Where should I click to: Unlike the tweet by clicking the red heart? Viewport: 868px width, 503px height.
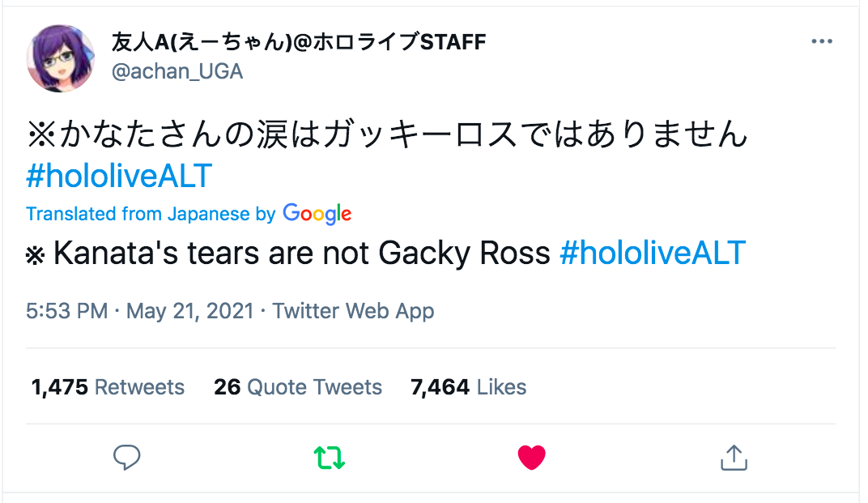point(531,457)
